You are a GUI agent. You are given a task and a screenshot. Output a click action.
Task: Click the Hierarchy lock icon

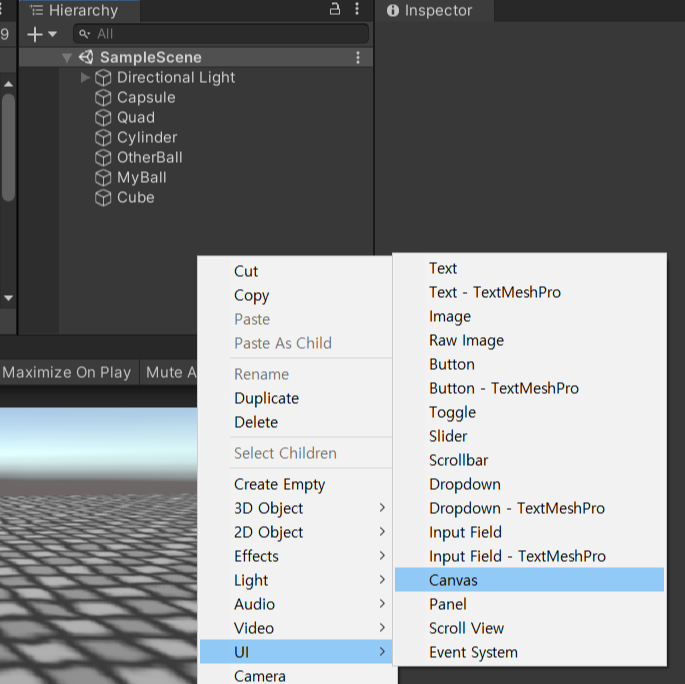(x=335, y=9)
